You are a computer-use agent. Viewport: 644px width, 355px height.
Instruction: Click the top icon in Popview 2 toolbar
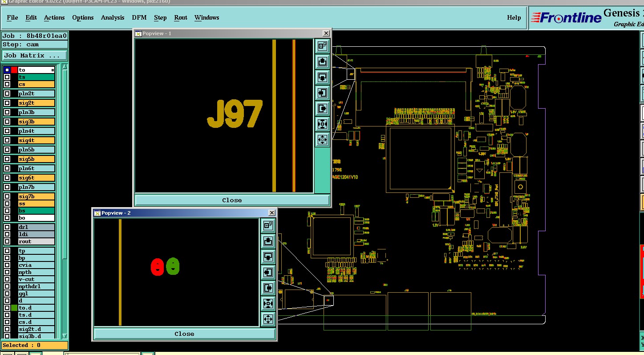click(x=268, y=226)
